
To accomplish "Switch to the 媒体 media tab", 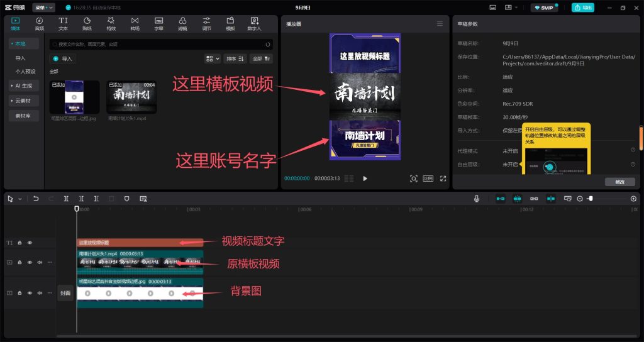I will pos(16,24).
